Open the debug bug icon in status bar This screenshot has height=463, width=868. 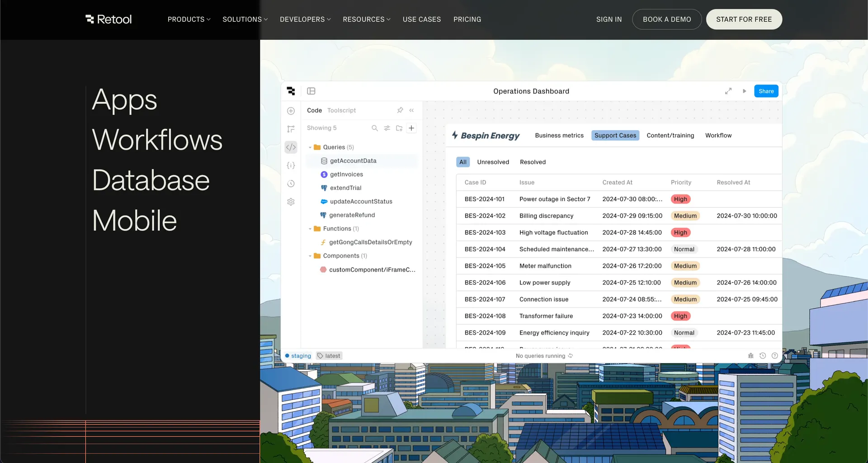pos(750,356)
